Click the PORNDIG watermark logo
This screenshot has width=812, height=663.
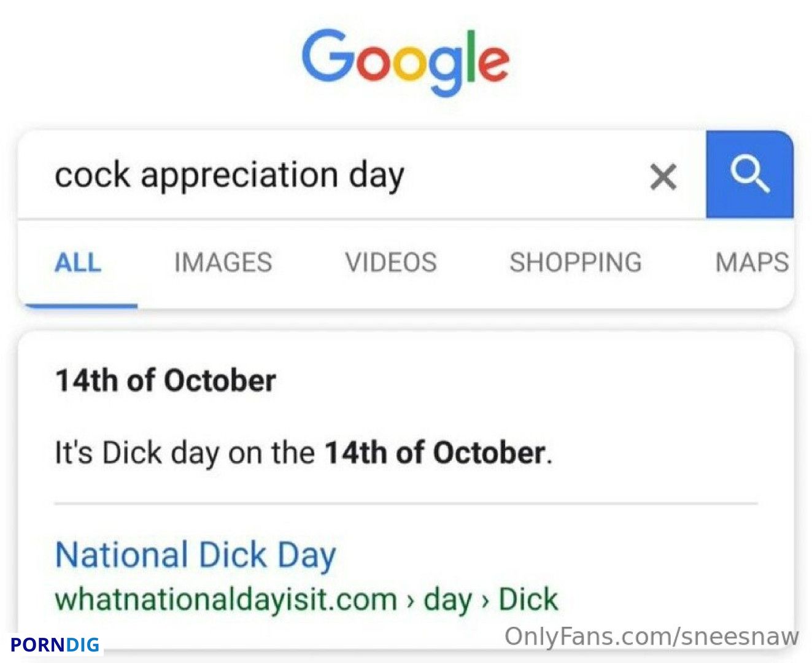click(55, 645)
